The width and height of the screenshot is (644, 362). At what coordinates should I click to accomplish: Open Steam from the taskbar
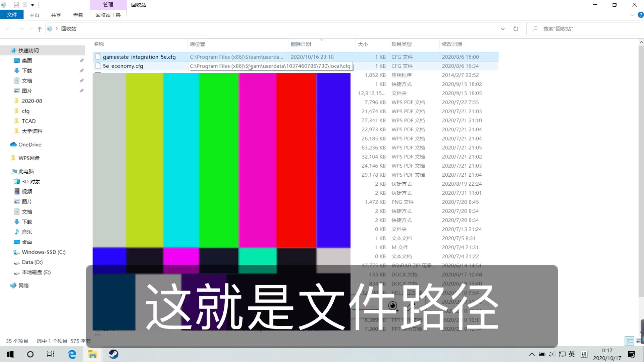tap(113, 354)
